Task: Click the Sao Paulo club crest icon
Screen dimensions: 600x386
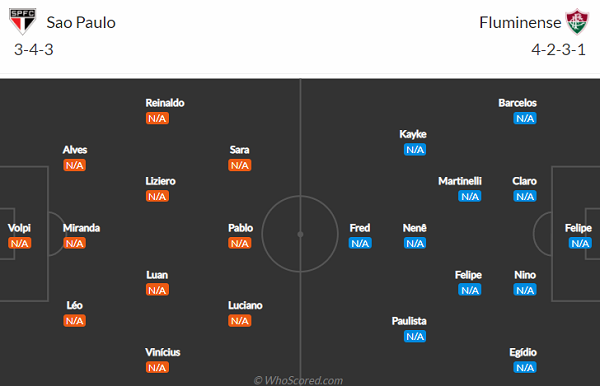Action: [x=23, y=21]
